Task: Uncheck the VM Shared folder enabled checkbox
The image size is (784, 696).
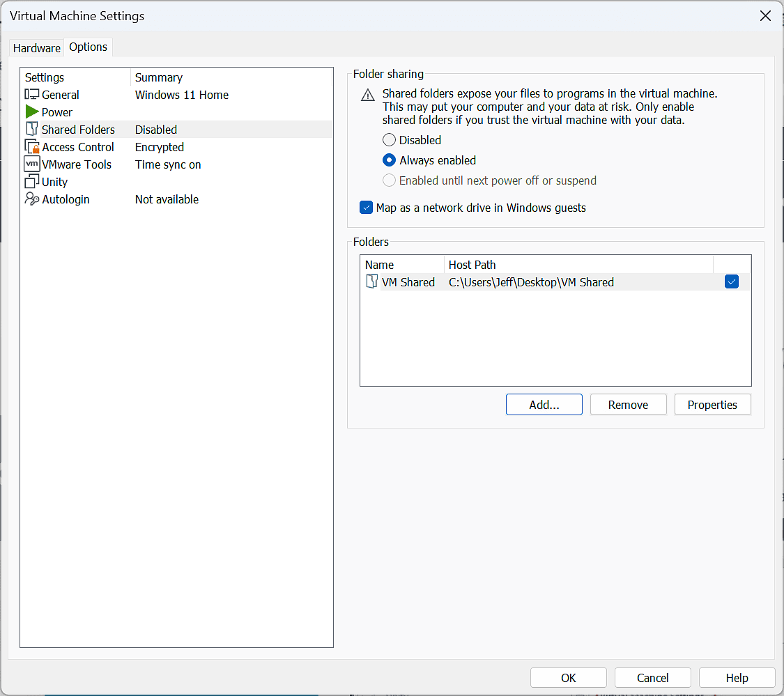Action: coord(731,281)
